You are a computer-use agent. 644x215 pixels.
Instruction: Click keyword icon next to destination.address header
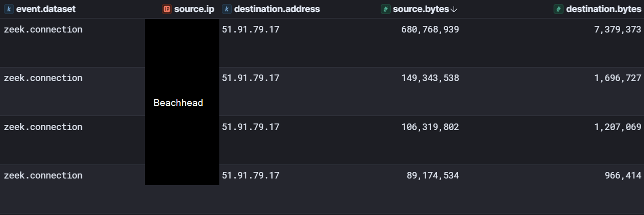(x=227, y=9)
